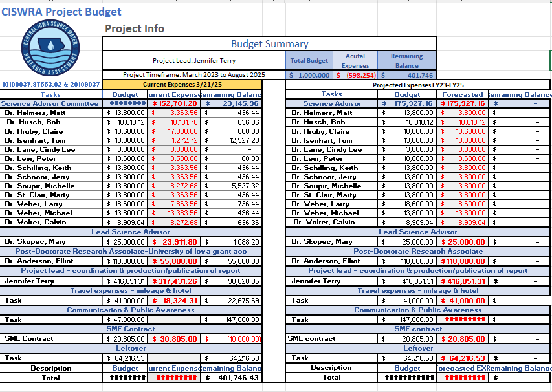The image size is (552, 392).
Task: Select the red 175,927.16 forecasted value
Action: click(x=462, y=103)
